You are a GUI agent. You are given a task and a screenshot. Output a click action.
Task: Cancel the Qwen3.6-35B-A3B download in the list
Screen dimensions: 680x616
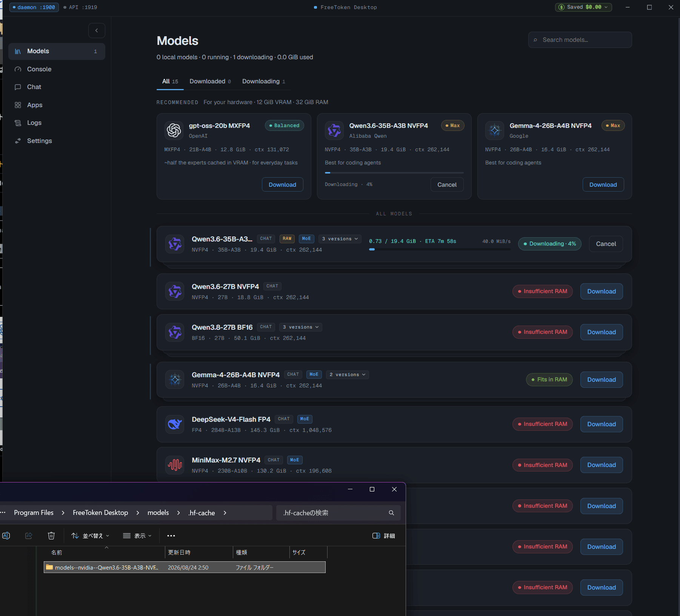pyautogui.click(x=606, y=244)
